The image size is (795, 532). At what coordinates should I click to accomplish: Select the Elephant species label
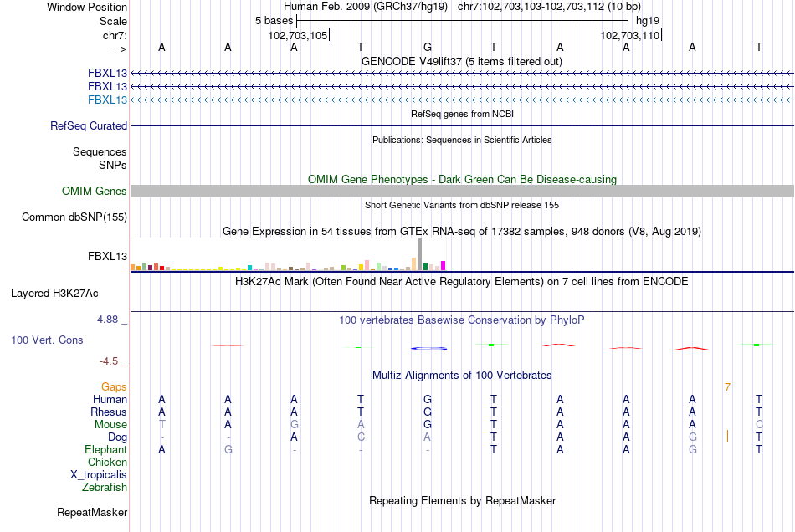[106, 450]
